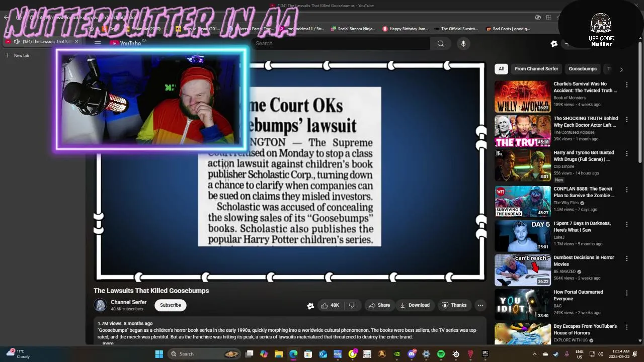Open Microsoft Edge from taskbar
This screenshot has height=362, width=644.
[293, 354]
